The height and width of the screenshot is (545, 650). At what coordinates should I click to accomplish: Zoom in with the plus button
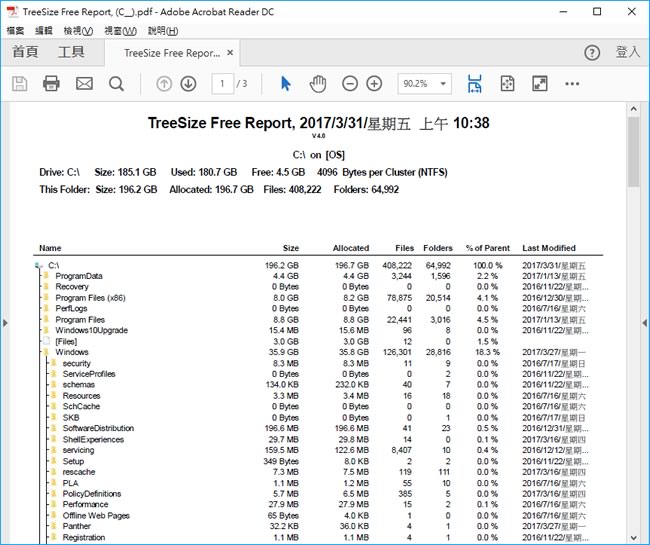point(374,84)
